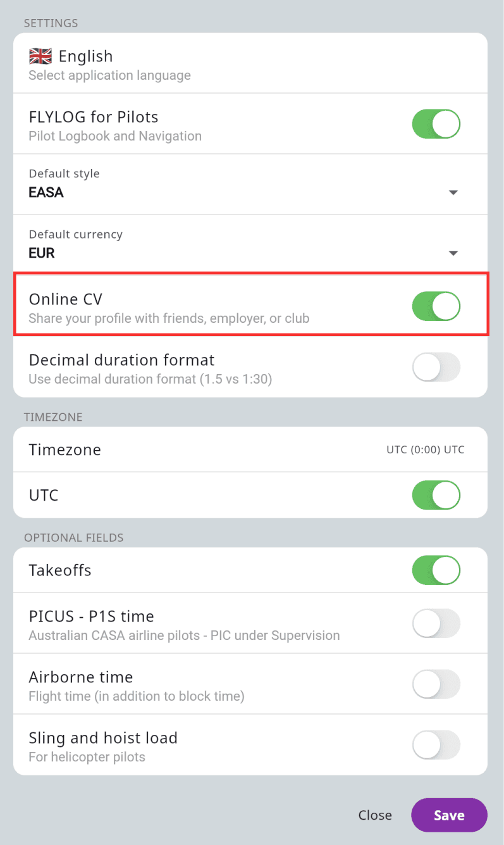
Task: Click the purple Save button
Action: (449, 815)
